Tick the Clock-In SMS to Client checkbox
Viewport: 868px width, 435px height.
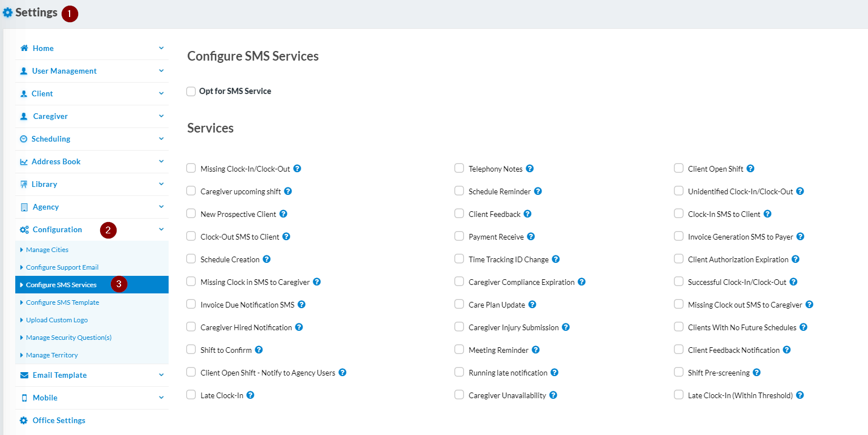(x=678, y=214)
